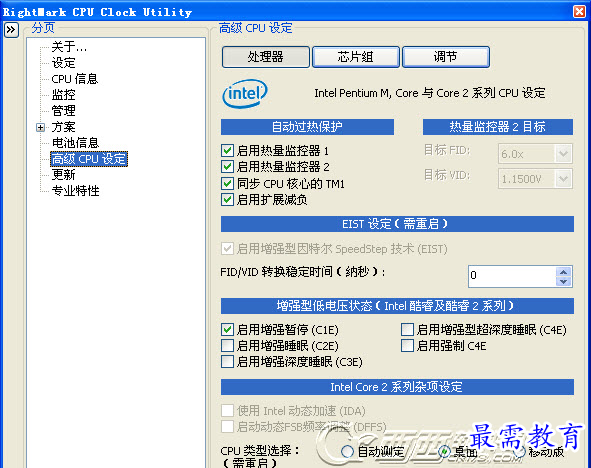Select 设定 in the tree
Viewport: 591px width, 468px height.
coord(63,63)
